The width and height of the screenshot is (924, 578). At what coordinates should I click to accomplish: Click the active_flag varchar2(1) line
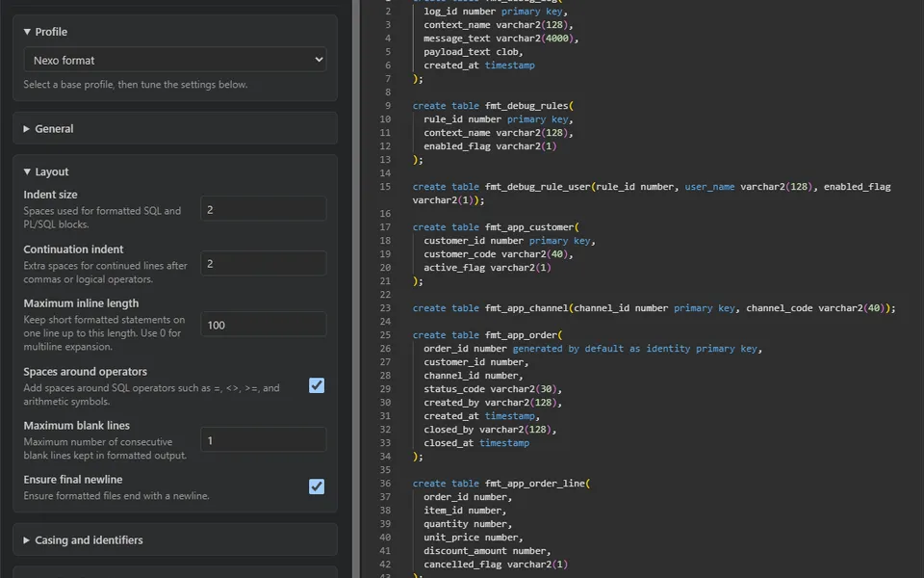pos(487,268)
